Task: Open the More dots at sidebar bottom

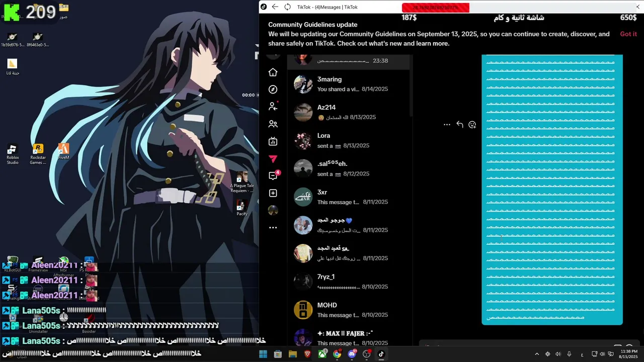Action: point(273,228)
